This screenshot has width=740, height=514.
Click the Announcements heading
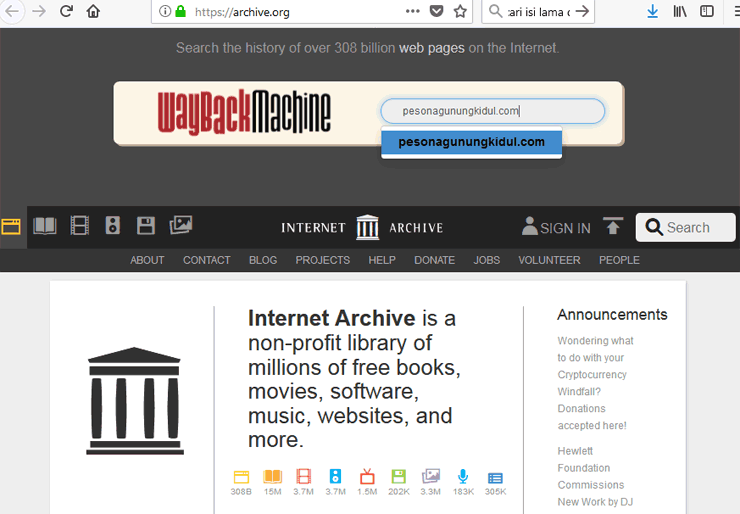612,315
